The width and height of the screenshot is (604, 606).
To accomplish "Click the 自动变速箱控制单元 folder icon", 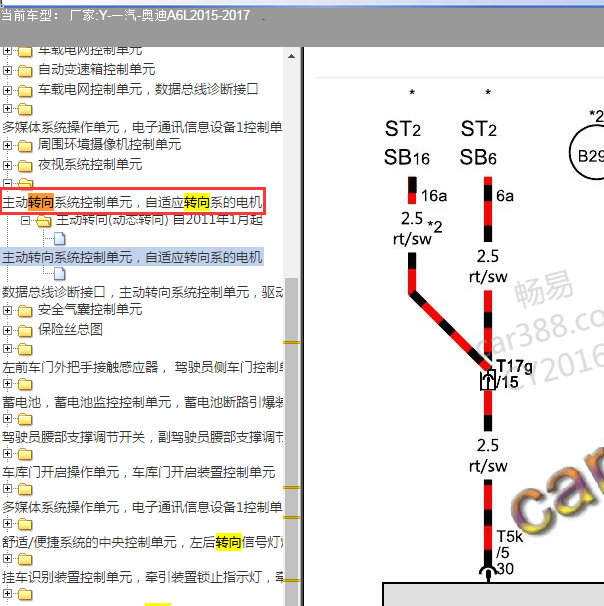I will 25,71.
